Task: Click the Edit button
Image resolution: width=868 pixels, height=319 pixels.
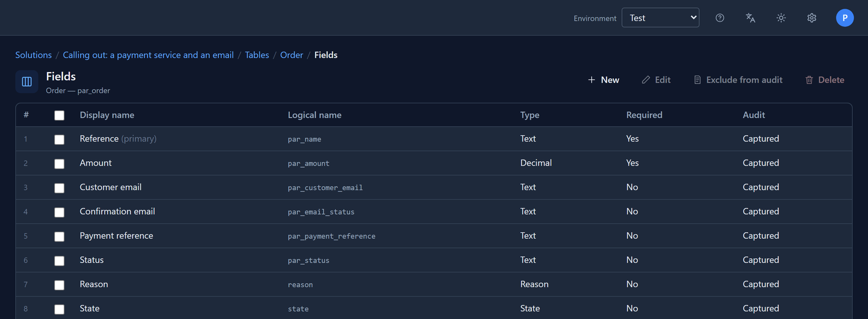Action: (656, 80)
